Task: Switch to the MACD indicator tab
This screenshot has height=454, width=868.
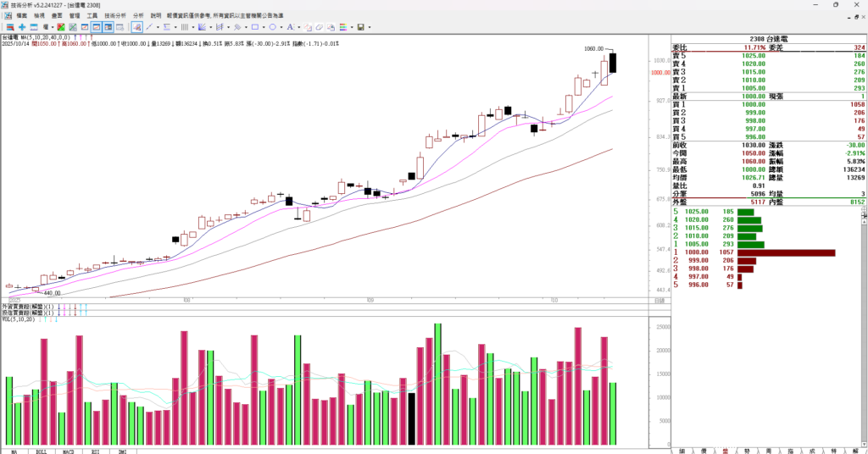Action: (x=69, y=451)
